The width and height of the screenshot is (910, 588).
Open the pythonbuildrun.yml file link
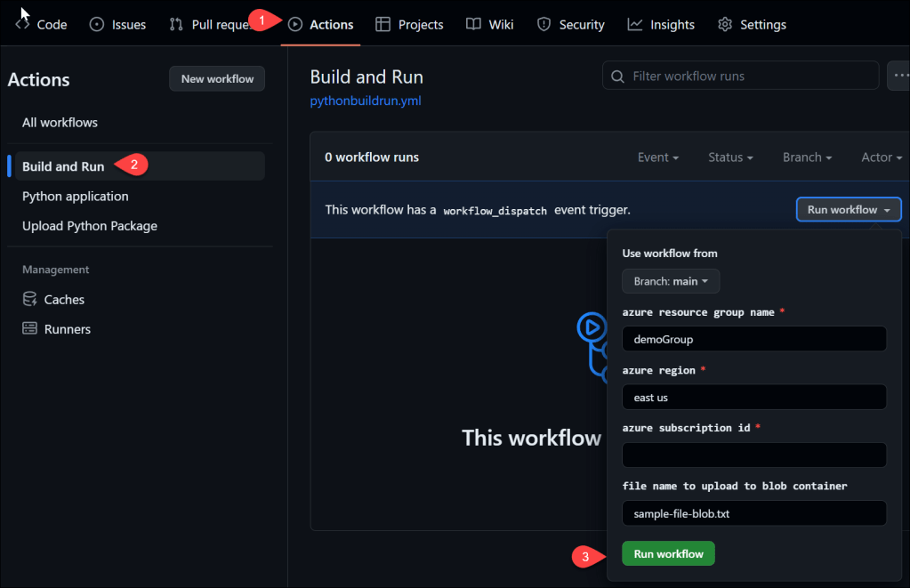coord(366,101)
